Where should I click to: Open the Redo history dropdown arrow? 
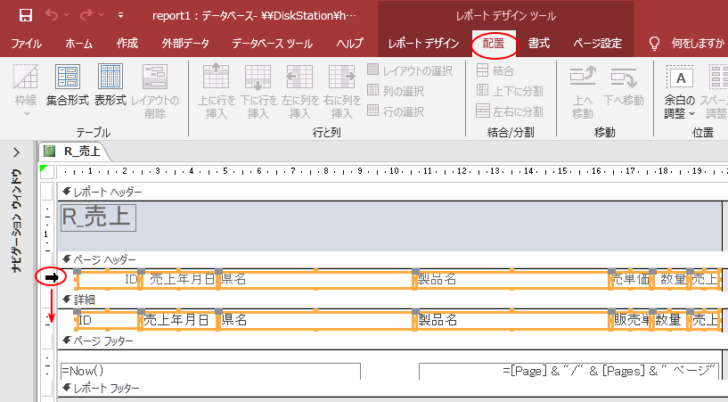pos(100,15)
